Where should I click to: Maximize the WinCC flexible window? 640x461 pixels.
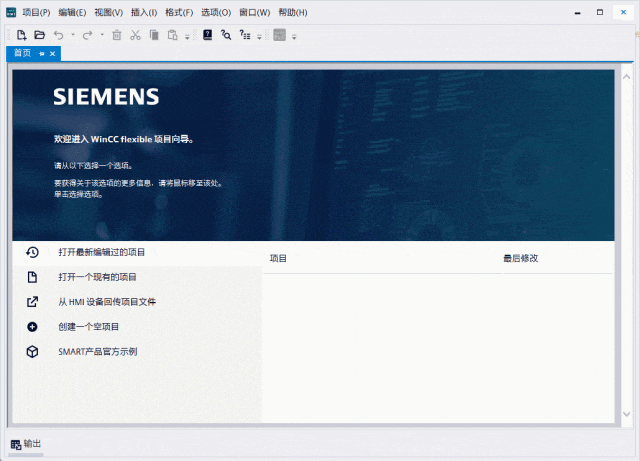[600, 12]
